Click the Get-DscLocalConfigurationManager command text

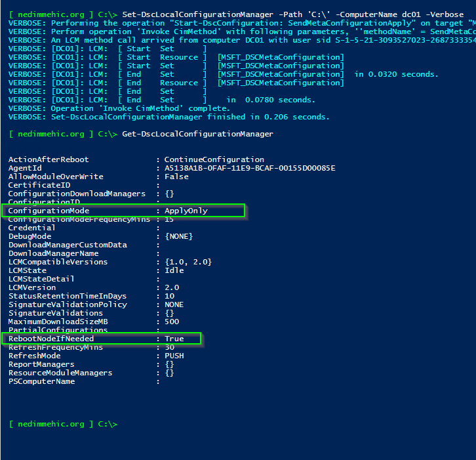(197, 134)
